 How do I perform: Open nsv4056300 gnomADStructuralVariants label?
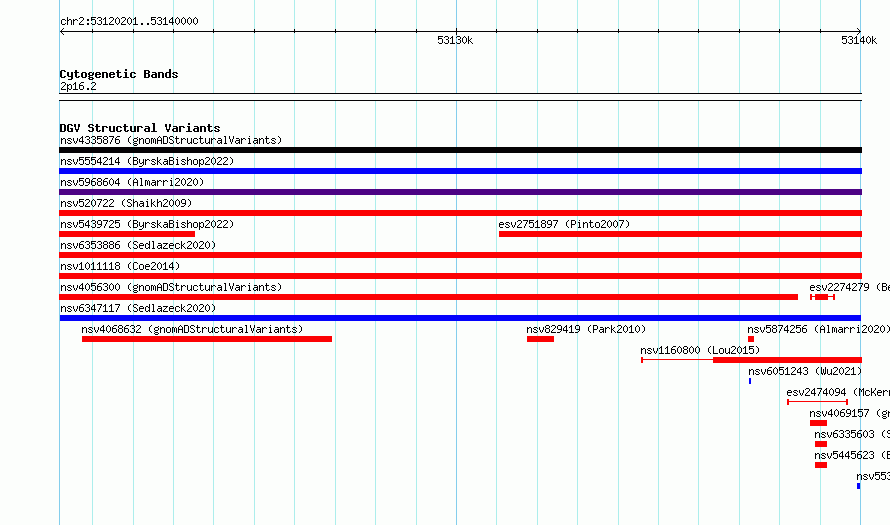point(171,287)
